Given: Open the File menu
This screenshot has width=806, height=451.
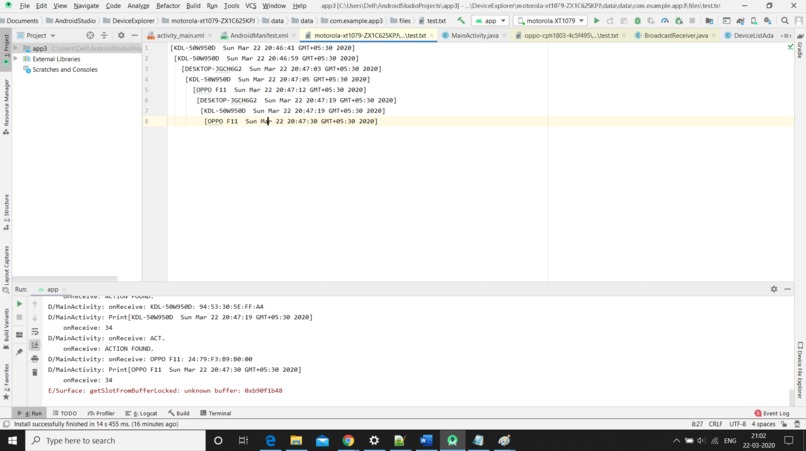Looking at the screenshot, I should 25,6.
